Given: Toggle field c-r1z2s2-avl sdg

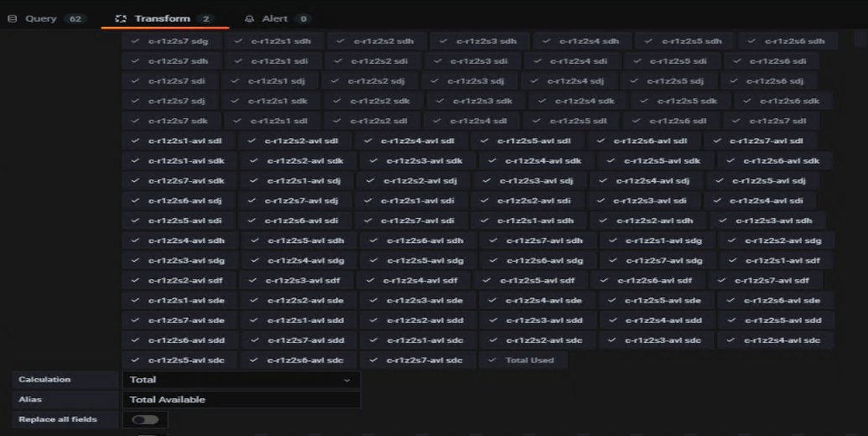Looking at the screenshot, I should pos(777,241).
